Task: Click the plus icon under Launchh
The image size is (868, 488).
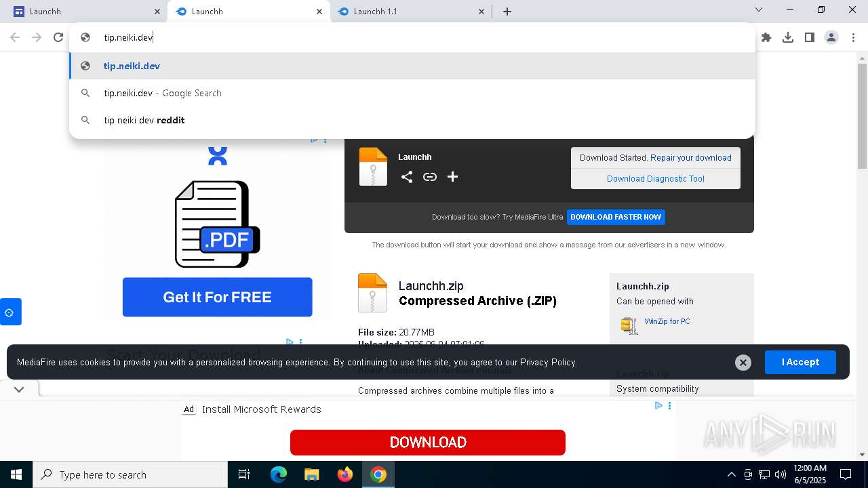Action: 453,177
